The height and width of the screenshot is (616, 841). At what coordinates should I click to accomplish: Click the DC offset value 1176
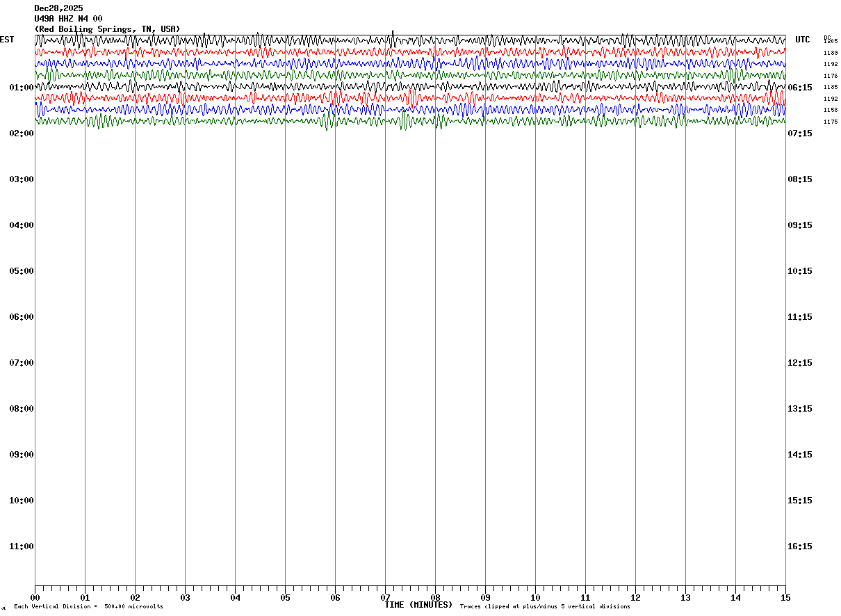[831, 76]
